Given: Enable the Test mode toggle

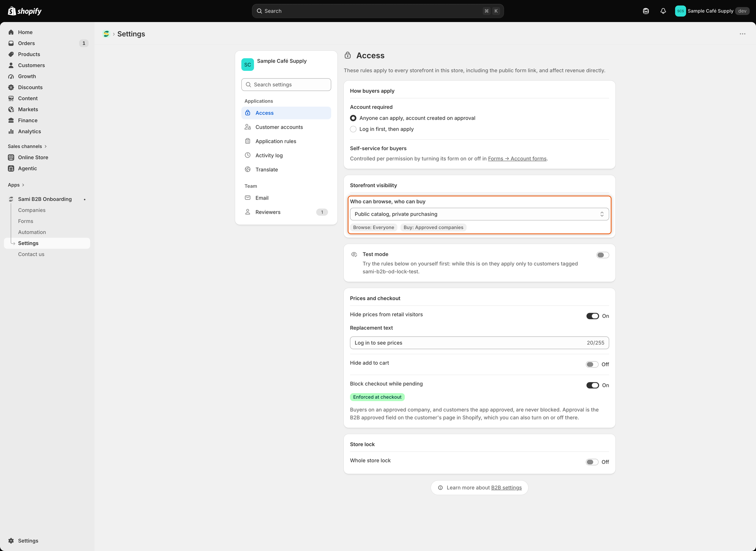Looking at the screenshot, I should (x=603, y=255).
